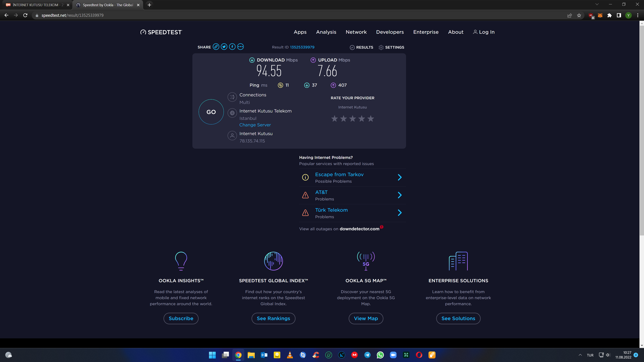The width and height of the screenshot is (644, 362).
Task: Open Analysis menu item
Action: pos(326,32)
